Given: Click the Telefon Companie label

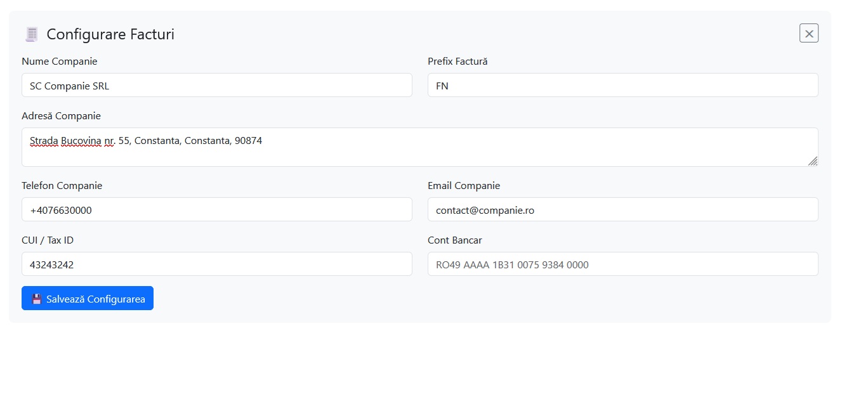Looking at the screenshot, I should (x=62, y=186).
